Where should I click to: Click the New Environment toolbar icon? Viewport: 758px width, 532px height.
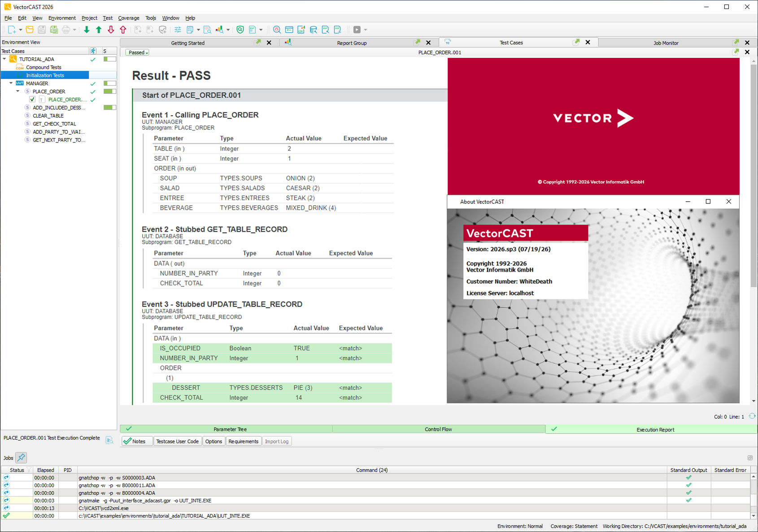pos(12,30)
